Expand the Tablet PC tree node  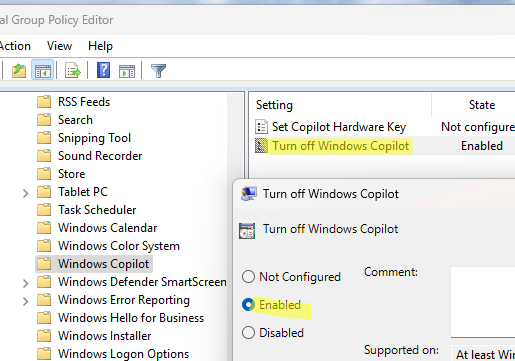(x=25, y=193)
